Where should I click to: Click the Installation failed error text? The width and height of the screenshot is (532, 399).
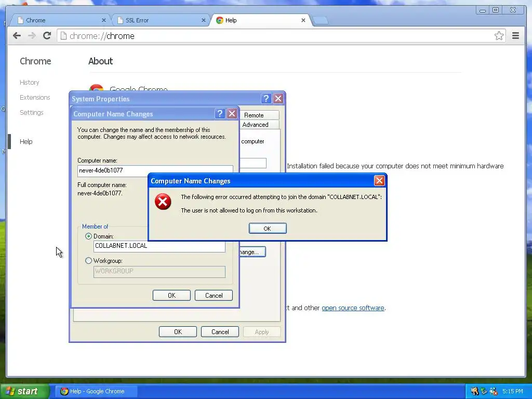395,166
